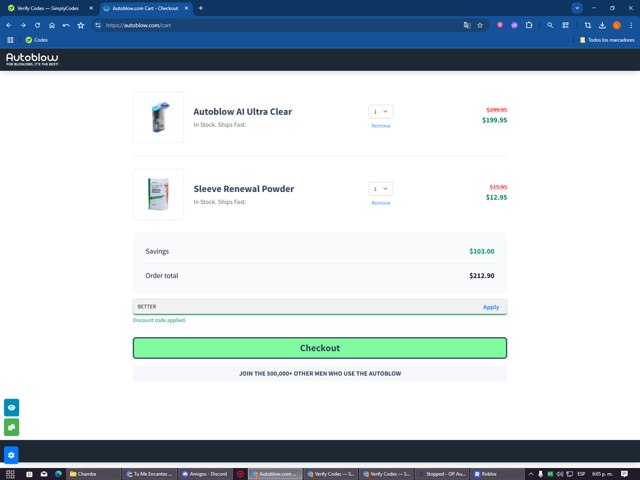The height and width of the screenshot is (480, 640).
Task: Switch to Verify Codes SimplyCodes tab
Action: pos(48,8)
